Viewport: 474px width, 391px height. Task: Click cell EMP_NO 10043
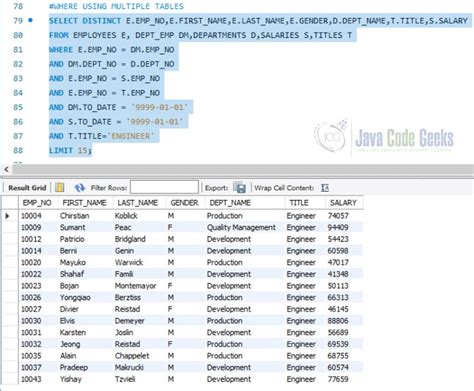(31, 379)
